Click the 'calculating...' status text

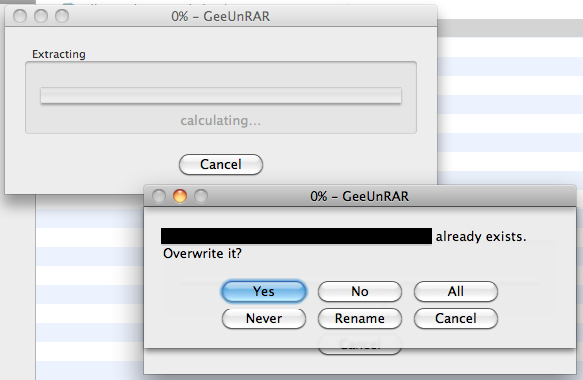(x=220, y=120)
